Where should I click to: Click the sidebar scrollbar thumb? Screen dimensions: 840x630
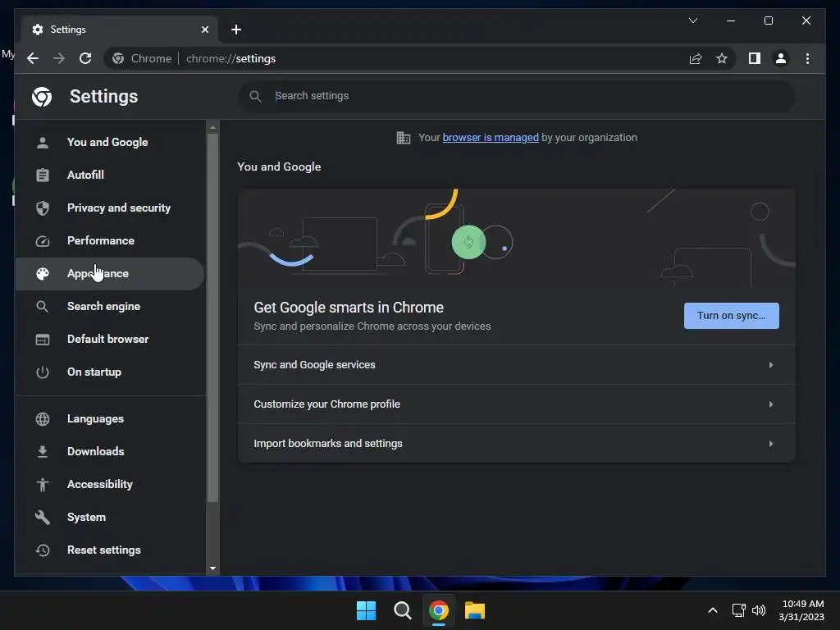click(212, 317)
